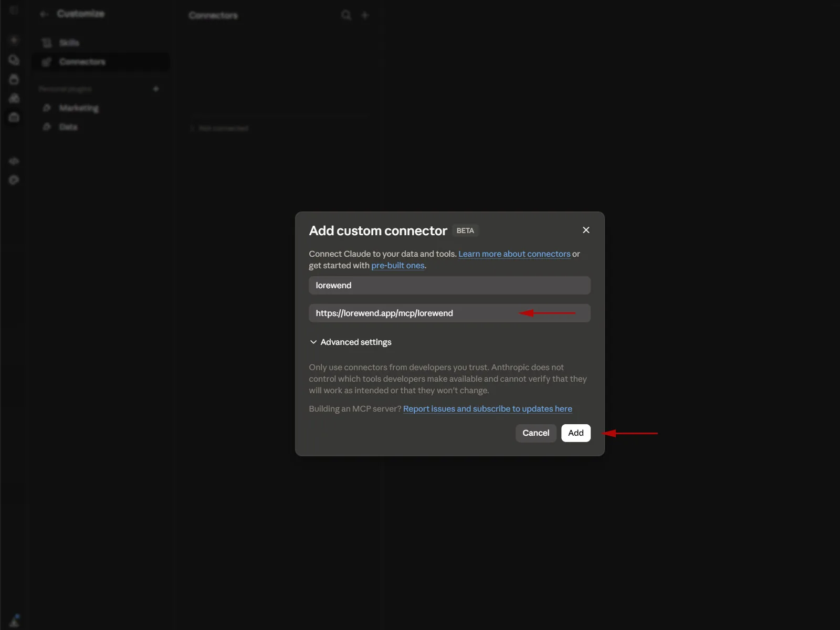This screenshot has height=630, width=840.
Task: Start new chat via top rail plus icon
Action: pos(14,40)
